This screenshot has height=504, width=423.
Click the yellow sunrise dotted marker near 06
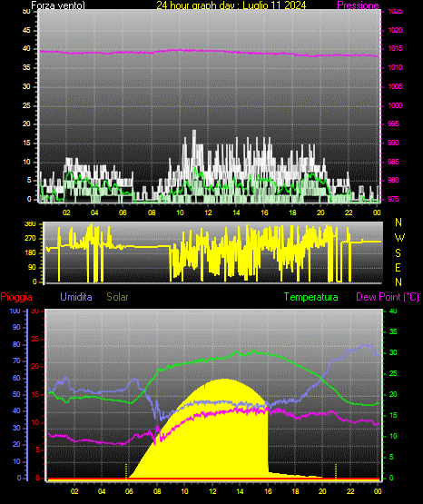126,471
